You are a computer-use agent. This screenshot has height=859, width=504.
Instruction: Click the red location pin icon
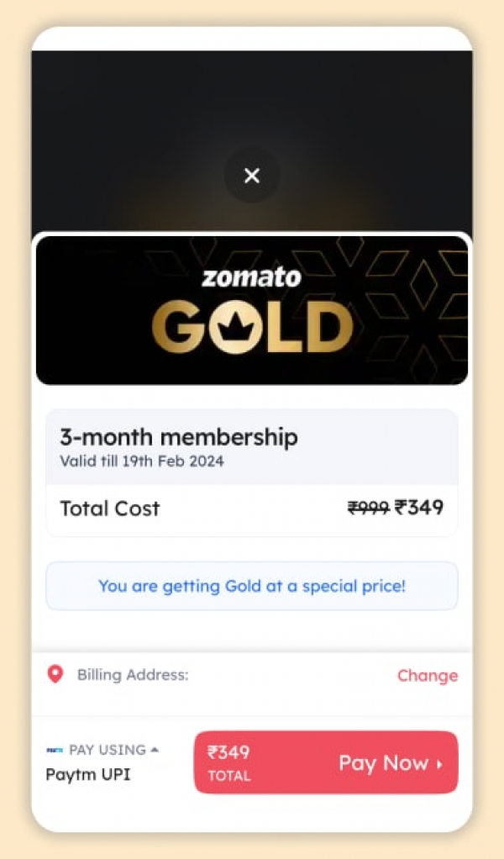pos(55,674)
